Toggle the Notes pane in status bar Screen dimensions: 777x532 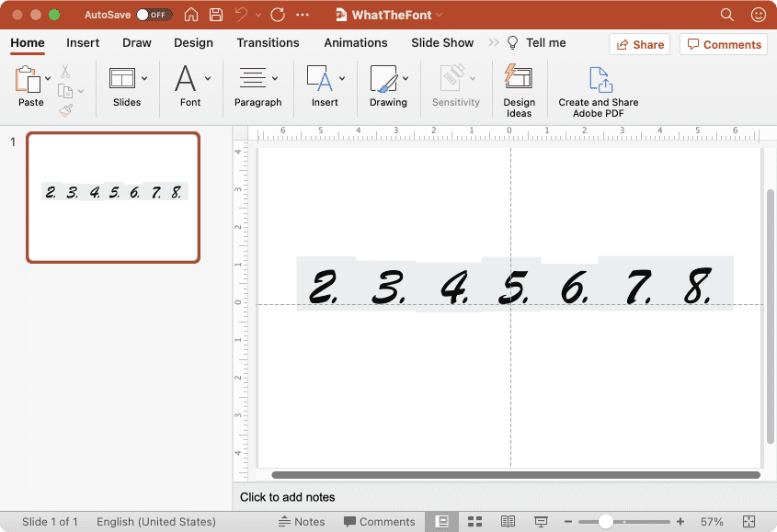[x=301, y=522]
